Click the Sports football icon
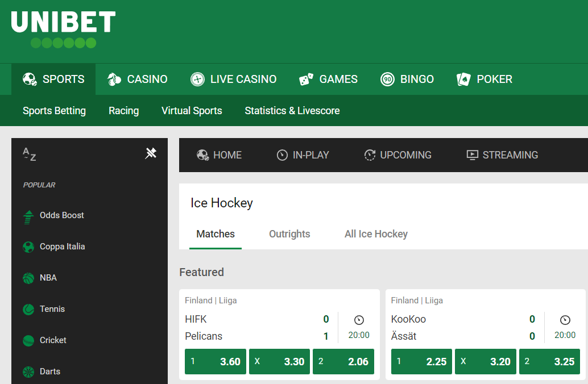Image resolution: width=588 pixels, height=384 pixels. (x=30, y=79)
